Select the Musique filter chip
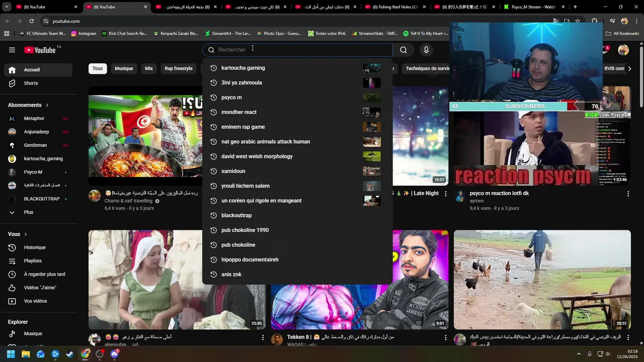 point(124,68)
